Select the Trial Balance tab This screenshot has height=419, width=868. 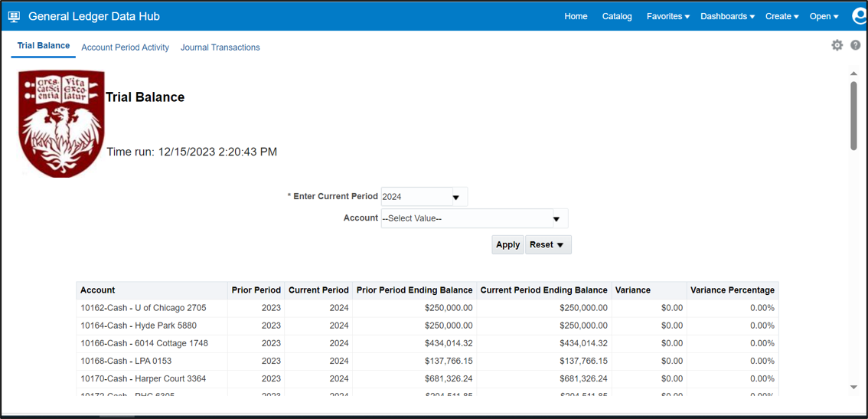click(44, 46)
